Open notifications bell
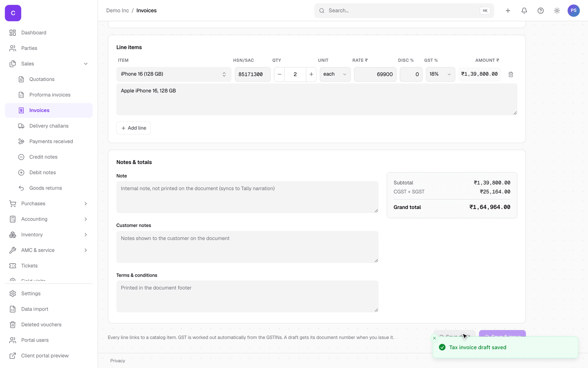Image resolution: width=588 pixels, height=368 pixels. pyautogui.click(x=524, y=11)
